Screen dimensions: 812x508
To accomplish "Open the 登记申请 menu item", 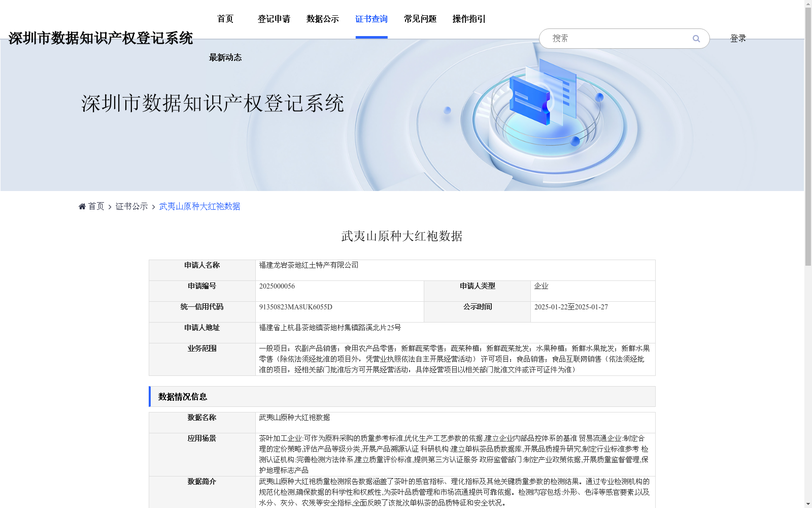I will (x=274, y=19).
